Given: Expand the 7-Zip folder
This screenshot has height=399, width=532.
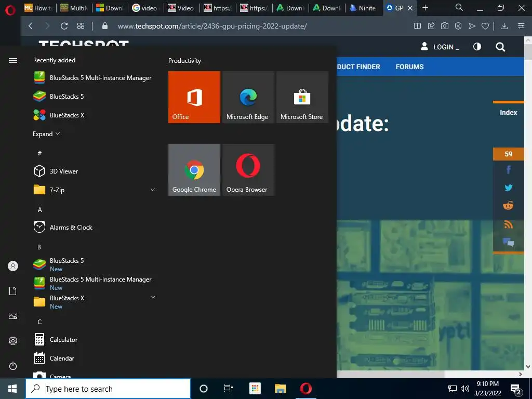Looking at the screenshot, I should [153, 190].
